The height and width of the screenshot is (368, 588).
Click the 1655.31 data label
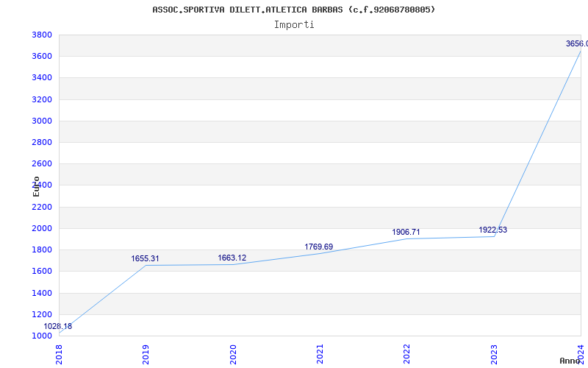(x=145, y=259)
